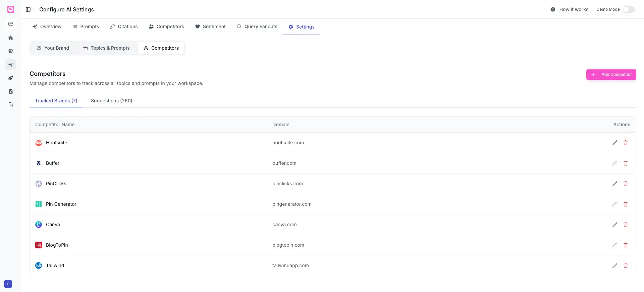Click the pink app logo icon
Viewport: 644px width, 292px height.
11,9
